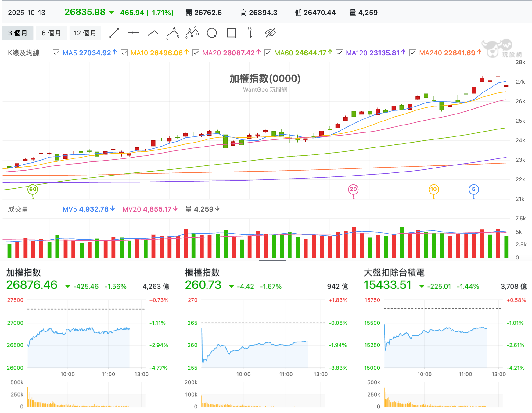532x413 pixels.
Task: Select the TXT text annotation tool
Action: coord(251,33)
